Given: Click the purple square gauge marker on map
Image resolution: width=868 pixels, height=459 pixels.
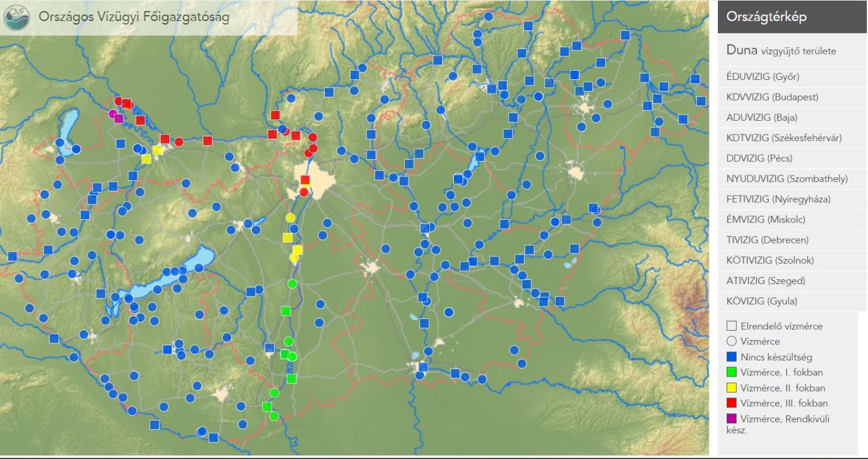Looking at the screenshot, I should (x=119, y=118).
